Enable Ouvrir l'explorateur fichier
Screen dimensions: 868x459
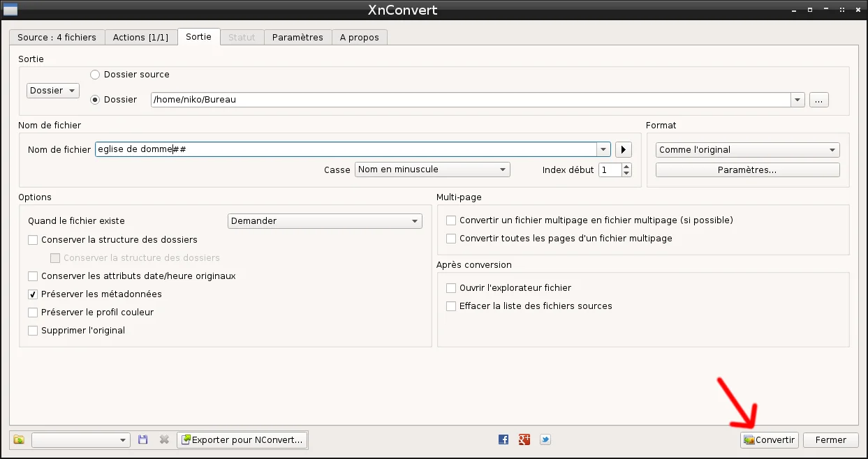click(451, 288)
